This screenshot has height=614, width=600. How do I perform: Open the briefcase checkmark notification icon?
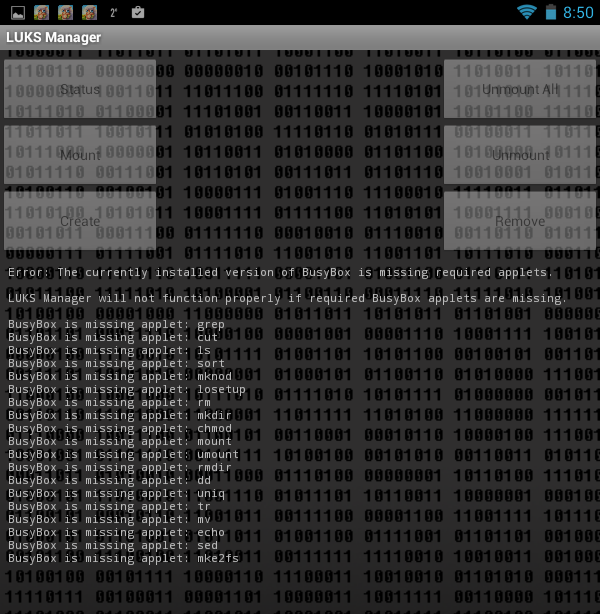pyautogui.click(x=138, y=13)
